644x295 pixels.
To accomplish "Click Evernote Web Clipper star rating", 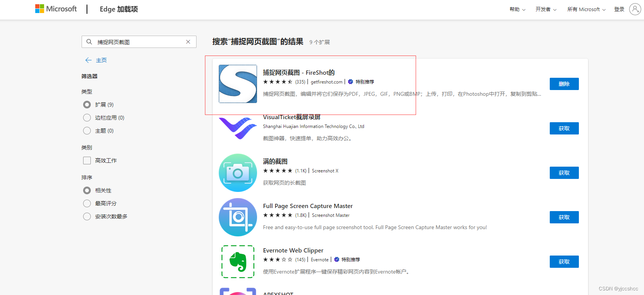I will (278, 259).
